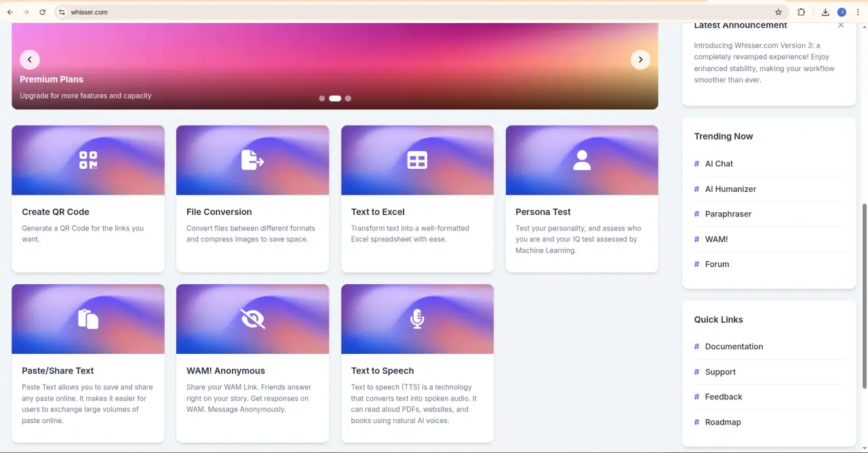The image size is (868, 453).
Task: Open the Text to Excel tool title
Action: (378, 212)
